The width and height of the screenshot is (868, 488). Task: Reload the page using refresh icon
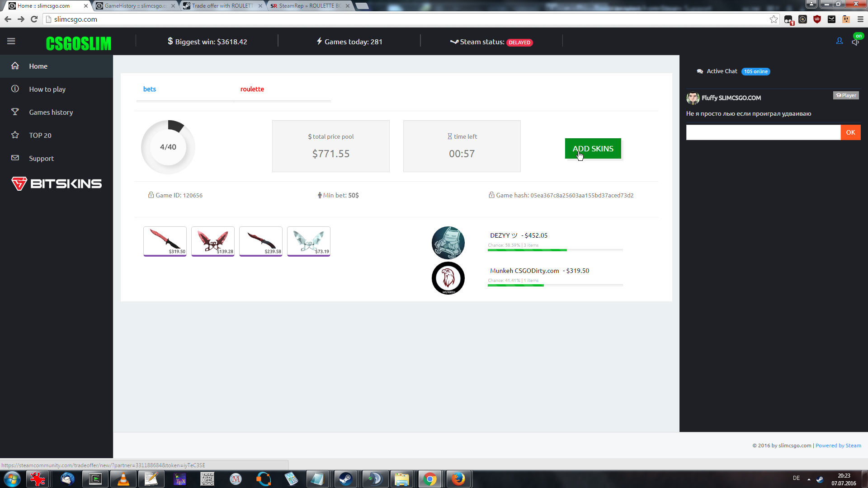coord(34,19)
